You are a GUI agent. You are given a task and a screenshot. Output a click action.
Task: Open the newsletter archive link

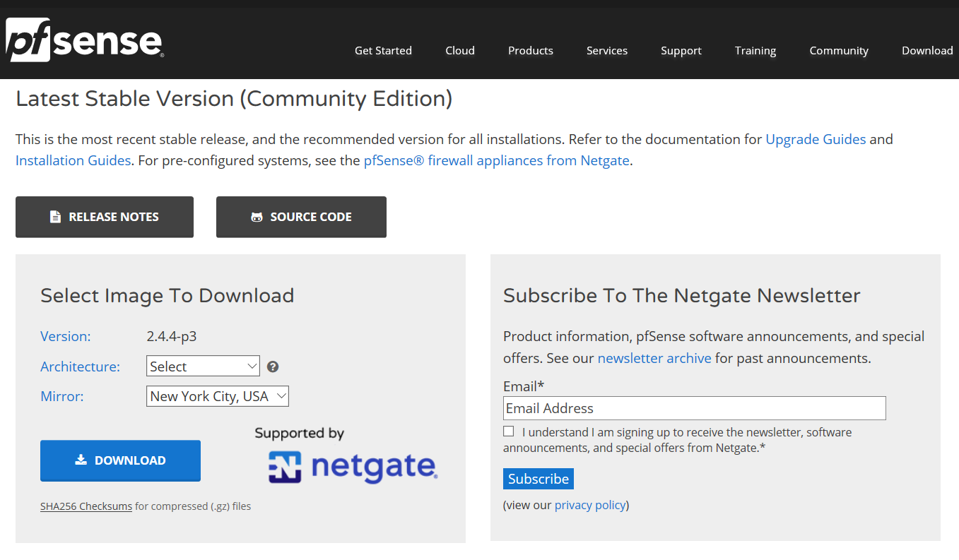click(x=654, y=358)
